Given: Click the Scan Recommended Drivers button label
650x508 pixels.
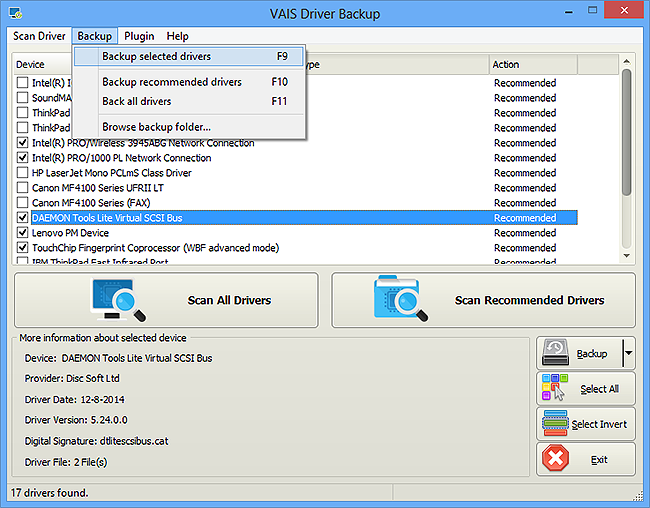Looking at the screenshot, I should [x=529, y=300].
